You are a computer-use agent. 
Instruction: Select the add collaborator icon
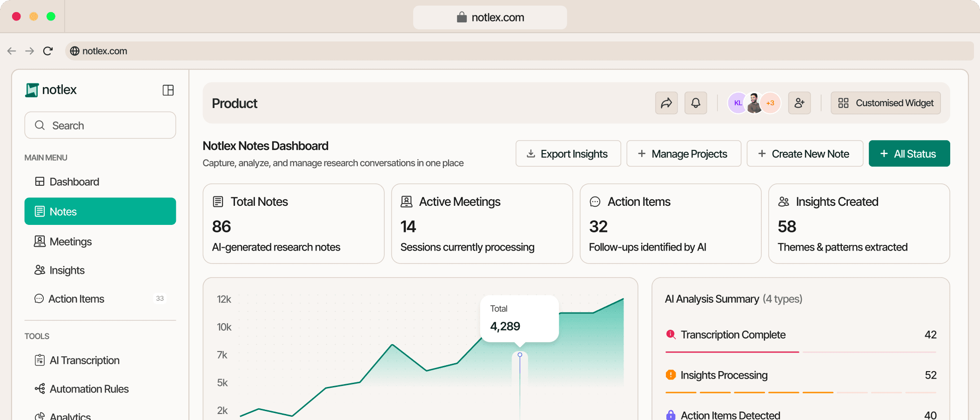click(x=799, y=103)
